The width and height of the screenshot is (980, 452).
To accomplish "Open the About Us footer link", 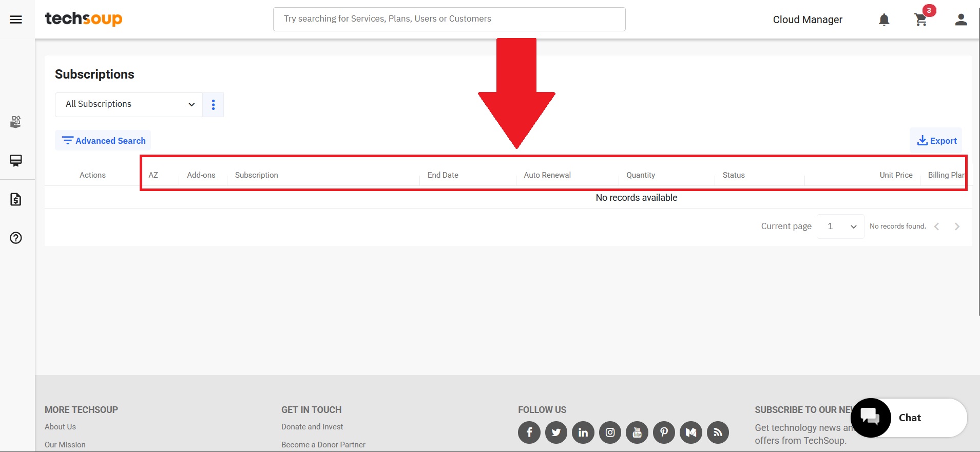I will click(60, 427).
